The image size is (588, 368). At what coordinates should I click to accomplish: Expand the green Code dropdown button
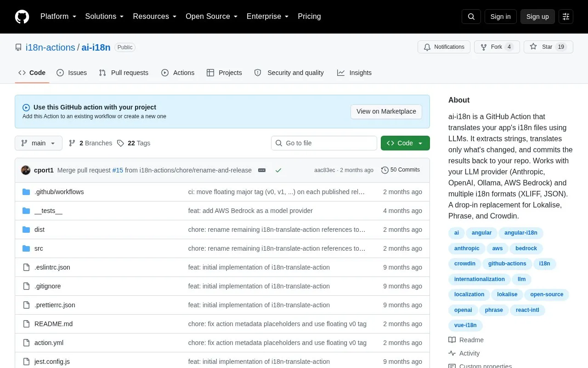click(x=405, y=143)
